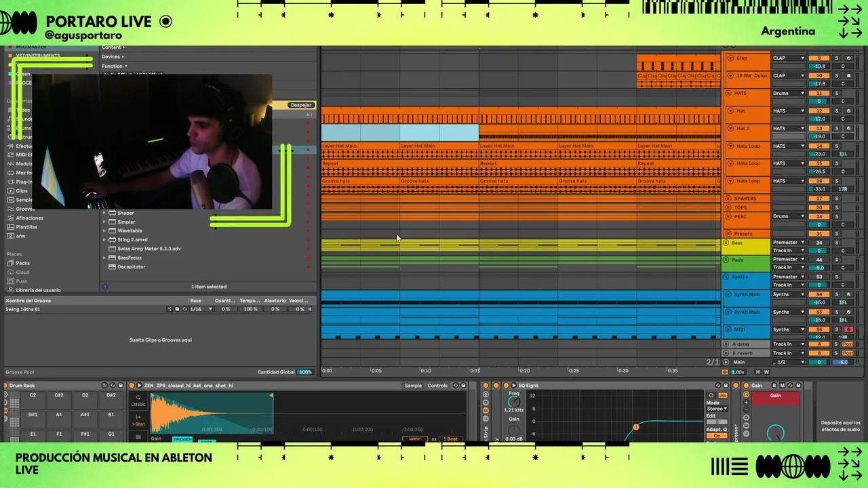
Task: Solo the Hat 2 track
Action: tap(836, 129)
